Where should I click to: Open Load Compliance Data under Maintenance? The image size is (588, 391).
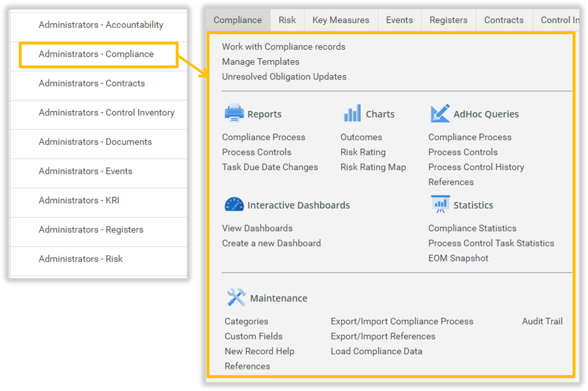[x=376, y=351]
